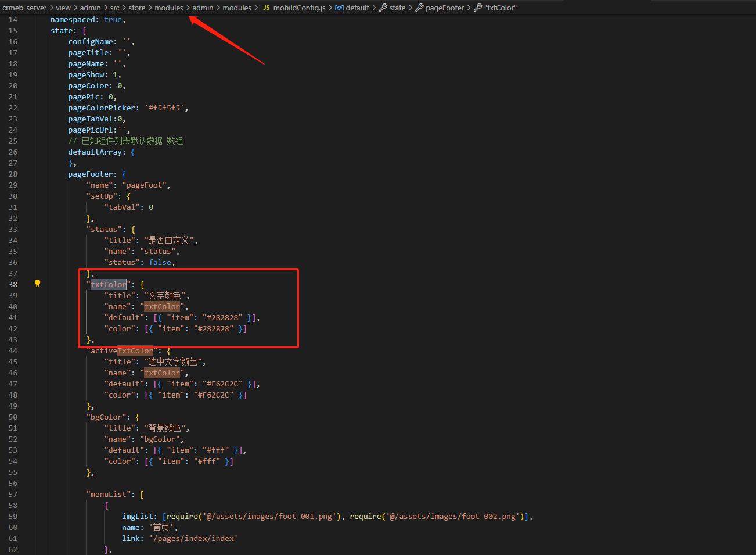Place cursor on 'state: {' line
This screenshot has width=756, height=555.
(x=68, y=30)
